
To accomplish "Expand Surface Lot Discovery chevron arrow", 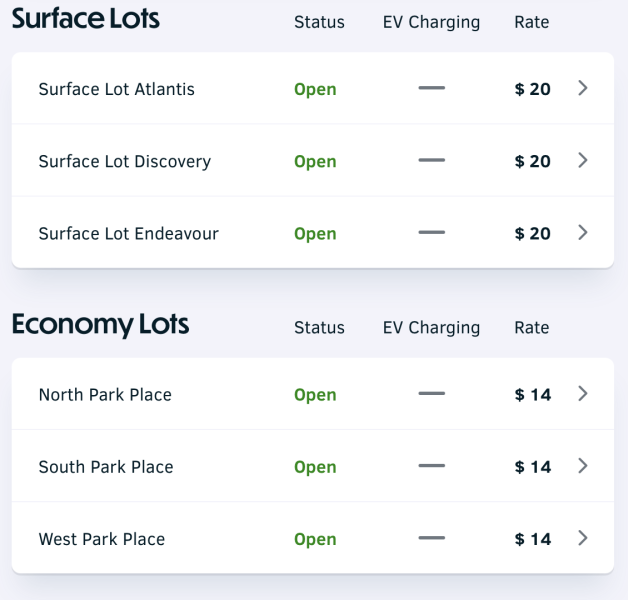I will tap(584, 160).
